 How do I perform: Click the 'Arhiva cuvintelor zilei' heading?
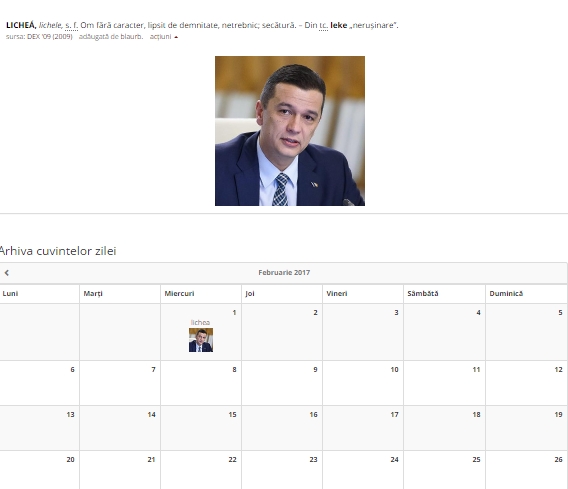(x=58, y=251)
